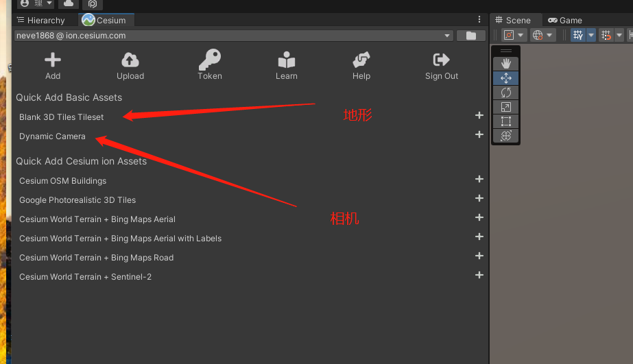
Task: Select the Rotate tool
Action: click(506, 93)
